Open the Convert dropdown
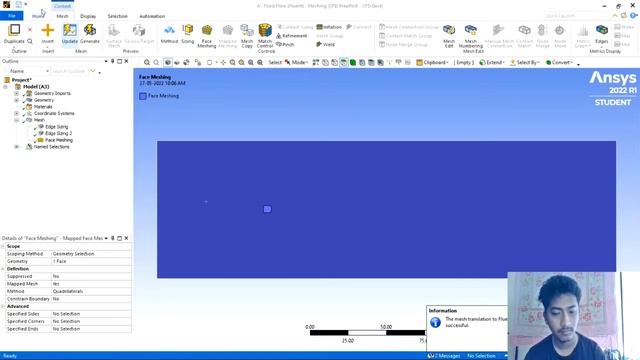 click(x=559, y=62)
